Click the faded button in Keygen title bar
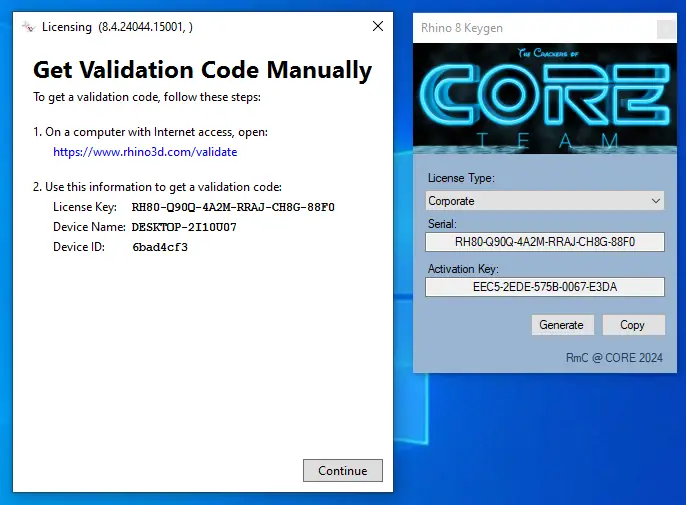Image resolution: width=686 pixels, height=505 pixels. coord(666,29)
